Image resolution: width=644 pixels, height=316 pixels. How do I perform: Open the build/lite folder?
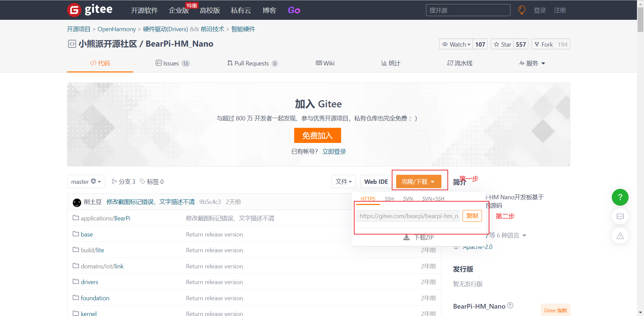[93, 250]
